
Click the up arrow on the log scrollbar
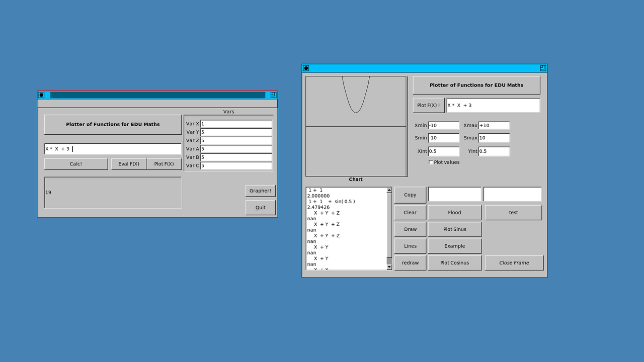388,190
